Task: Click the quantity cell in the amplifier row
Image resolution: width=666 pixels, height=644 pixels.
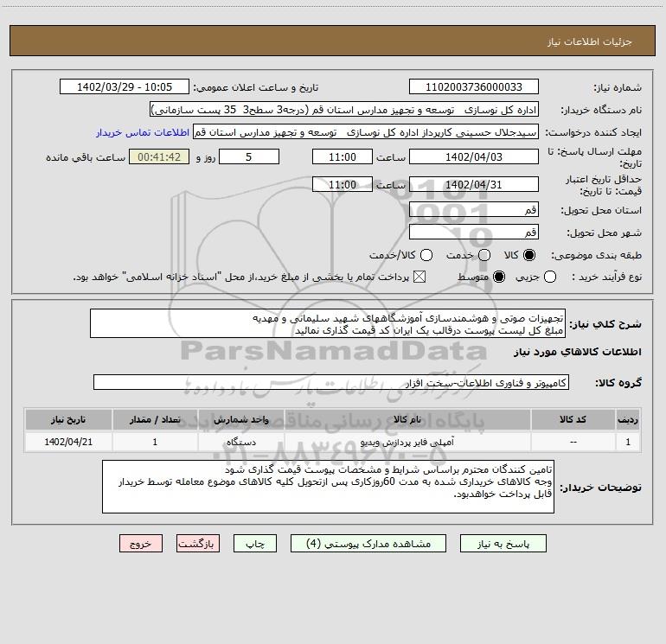Action: pos(155,443)
